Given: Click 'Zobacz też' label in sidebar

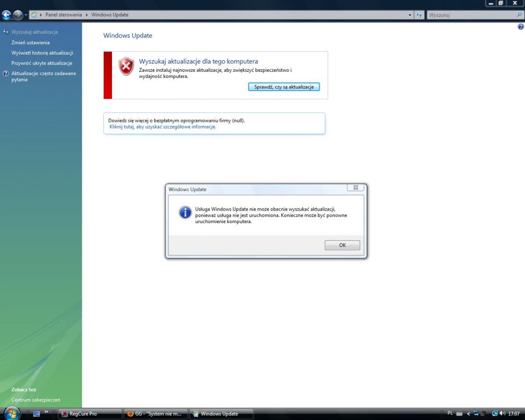Looking at the screenshot, I should (24, 389).
